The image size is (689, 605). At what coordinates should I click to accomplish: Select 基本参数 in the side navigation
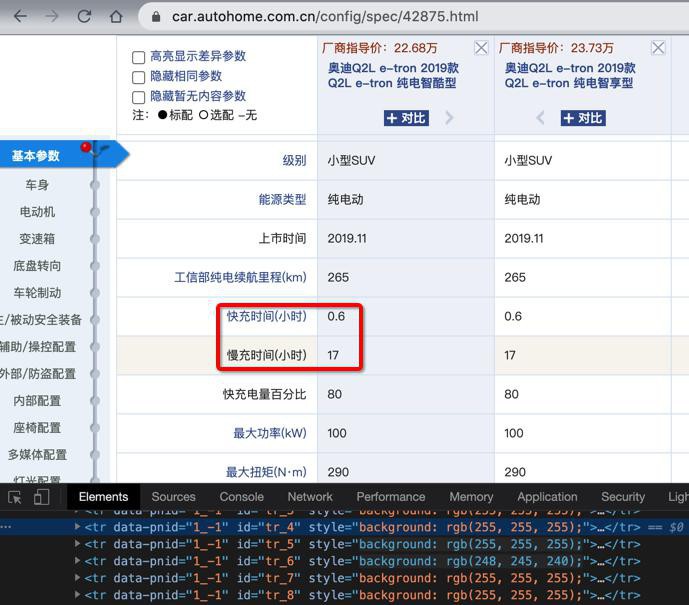(x=36, y=156)
